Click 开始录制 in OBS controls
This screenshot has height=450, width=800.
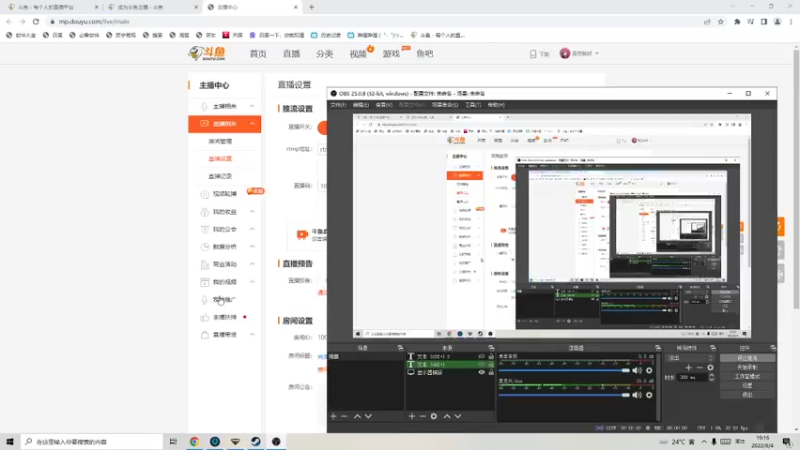[747, 367]
